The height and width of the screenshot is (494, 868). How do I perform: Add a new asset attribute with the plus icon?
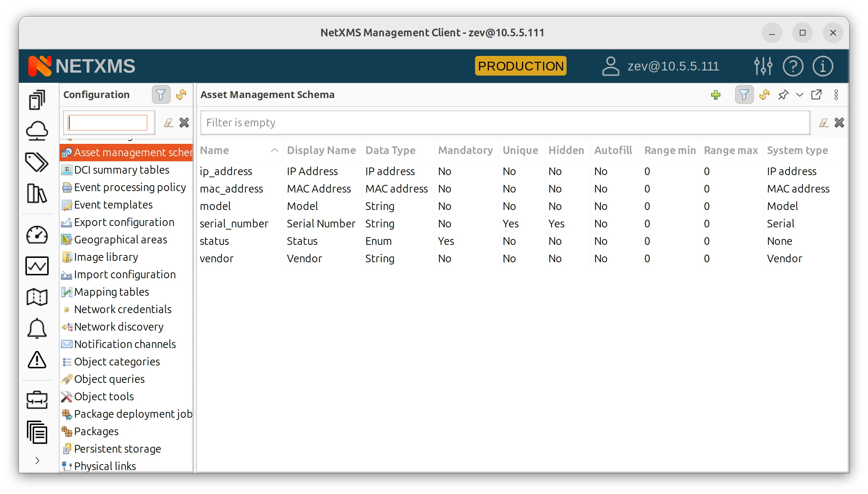tap(715, 95)
